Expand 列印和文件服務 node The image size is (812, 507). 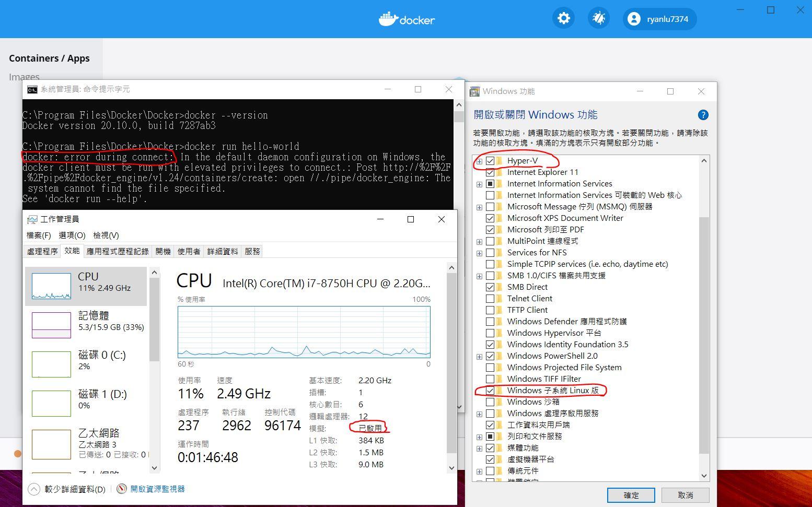click(x=479, y=437)
